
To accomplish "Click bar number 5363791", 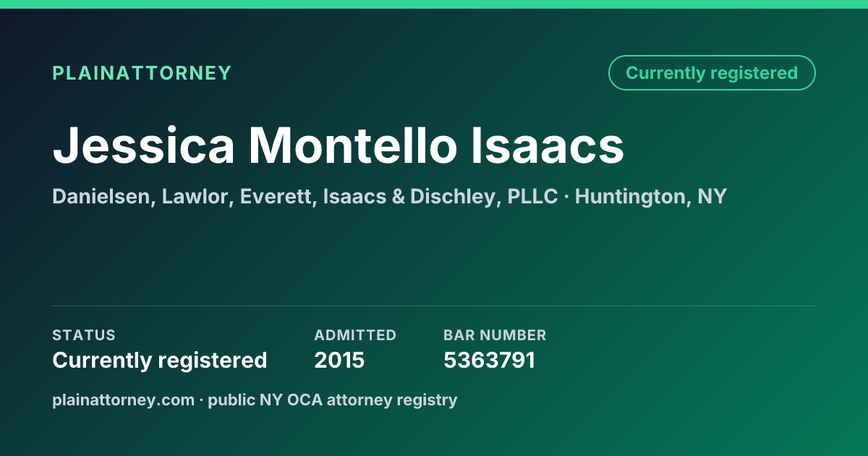I will tap(489, 360).
